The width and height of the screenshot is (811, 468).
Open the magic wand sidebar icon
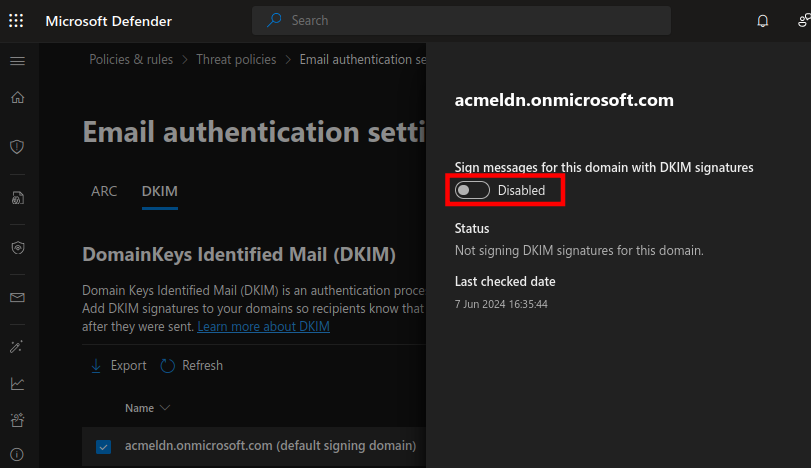point(17,345)
